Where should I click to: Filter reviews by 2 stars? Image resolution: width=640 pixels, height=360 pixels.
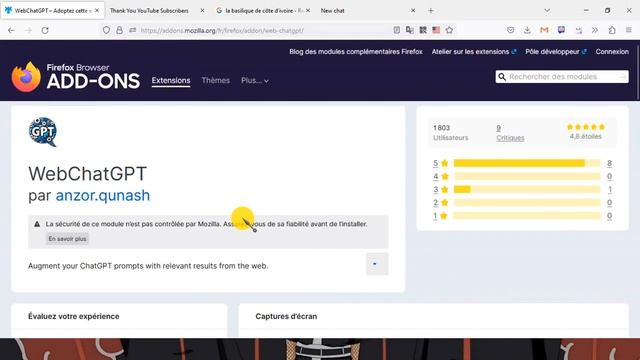click(x=441, y=202)
